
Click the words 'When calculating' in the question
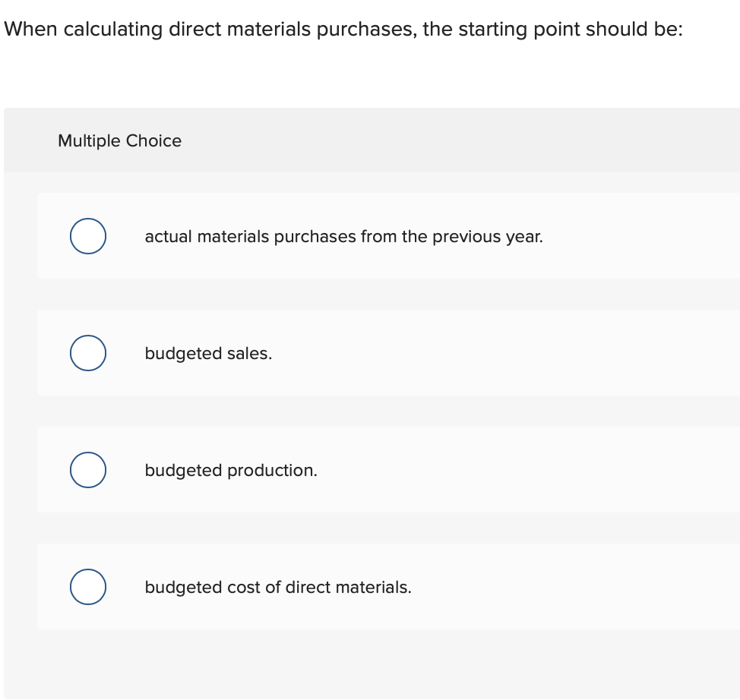pos(84,30)
